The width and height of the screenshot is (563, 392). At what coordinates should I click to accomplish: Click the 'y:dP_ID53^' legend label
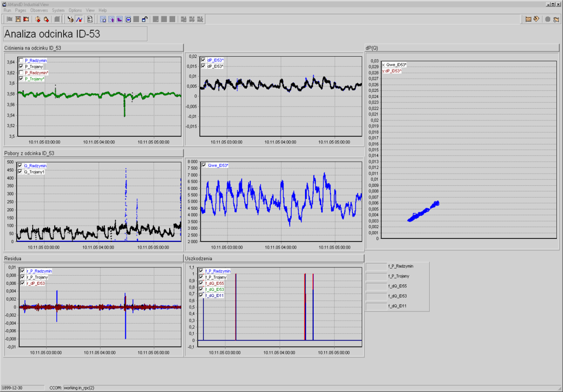tap(392, 71)
